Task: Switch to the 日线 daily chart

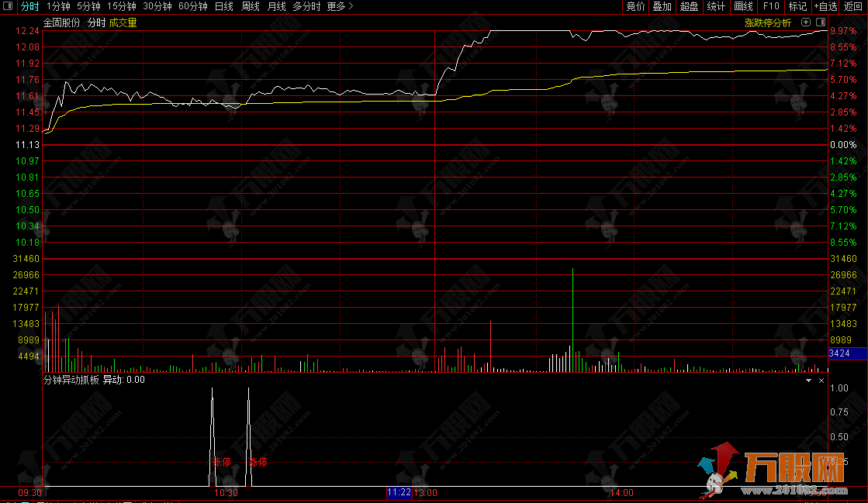Action: [x=223, y=6]
